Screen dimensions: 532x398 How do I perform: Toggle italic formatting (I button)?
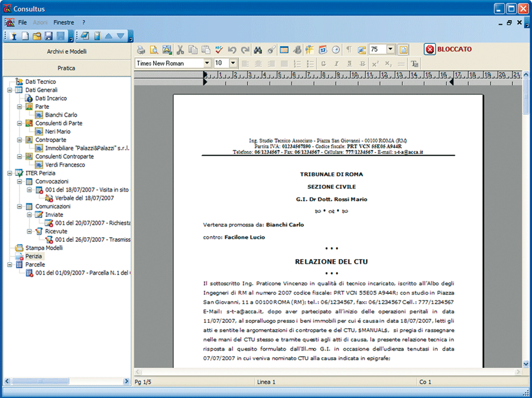coord(336,63)
